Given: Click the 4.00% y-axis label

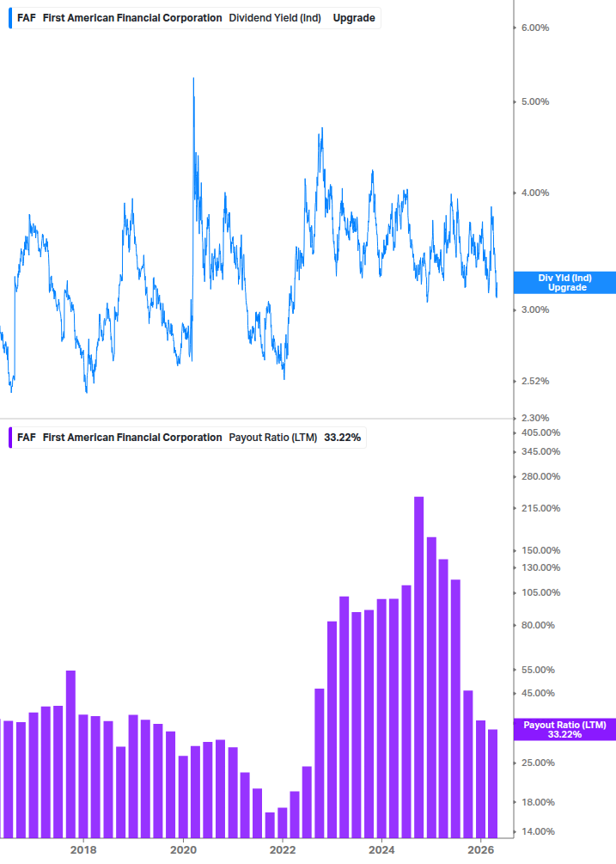Looking at the screenshot, I should coord(535,193).
